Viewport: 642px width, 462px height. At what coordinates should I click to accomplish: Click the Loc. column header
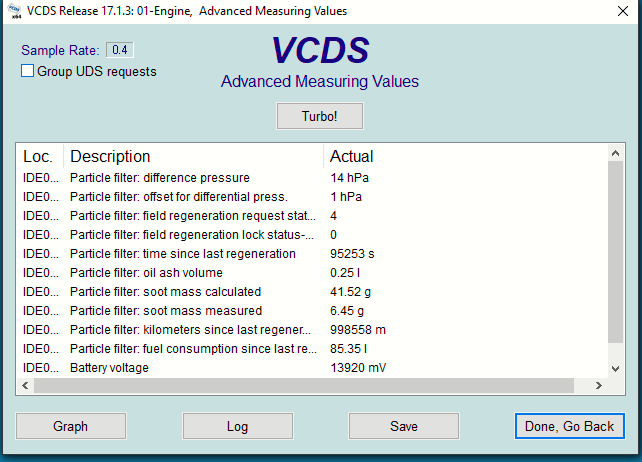tap(40, 156)
